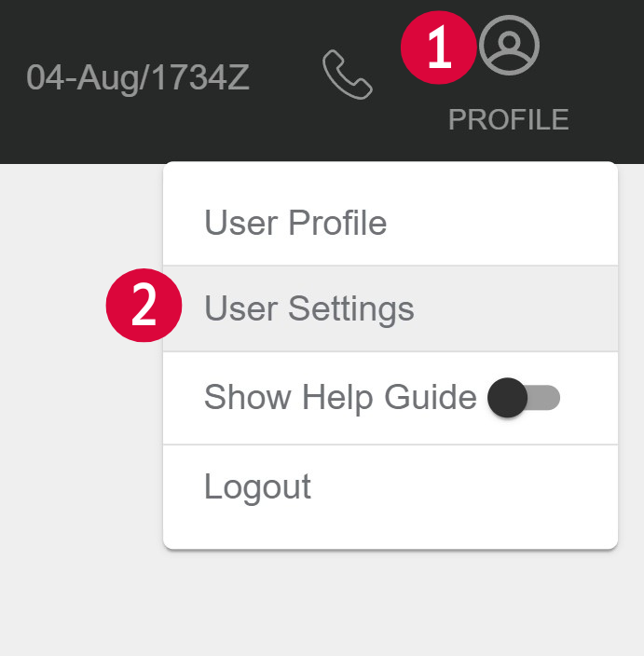Click the red step 1 badge

coord(439,48)
